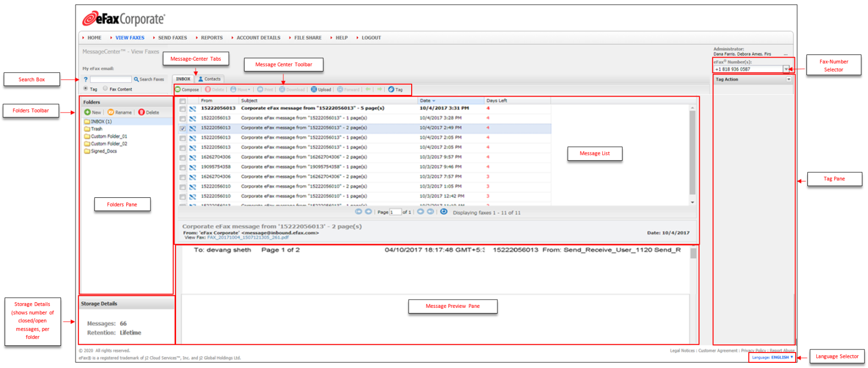Viewport: 868px width, 368px height.
Task: Select the INBOX tab
Action: click(x=183, y=79)
